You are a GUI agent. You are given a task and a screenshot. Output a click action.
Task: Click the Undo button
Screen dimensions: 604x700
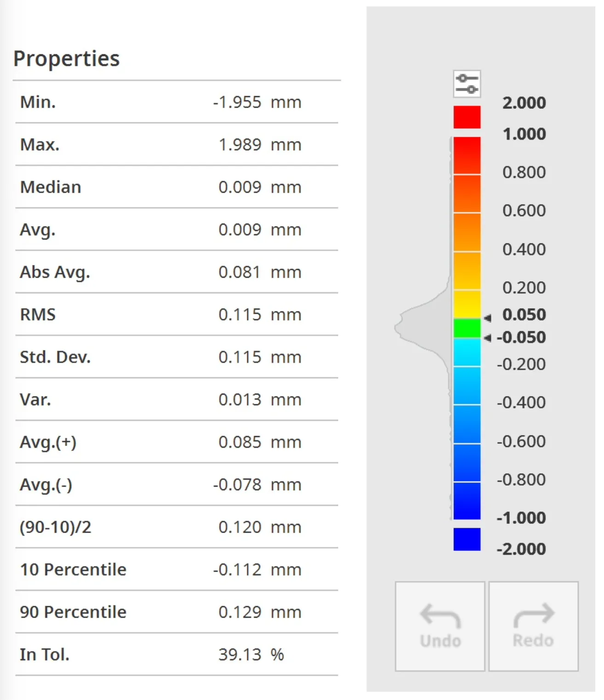[x=440, y=626]
